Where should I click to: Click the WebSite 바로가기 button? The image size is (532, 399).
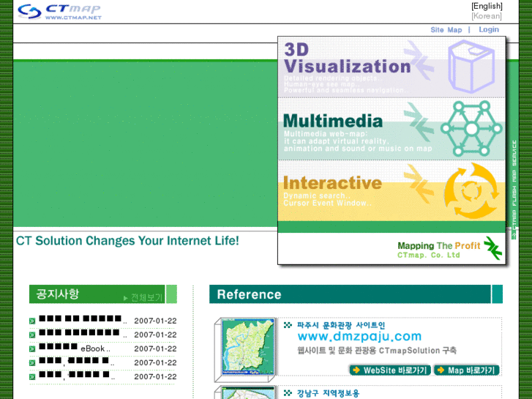(x=390, y=370)
